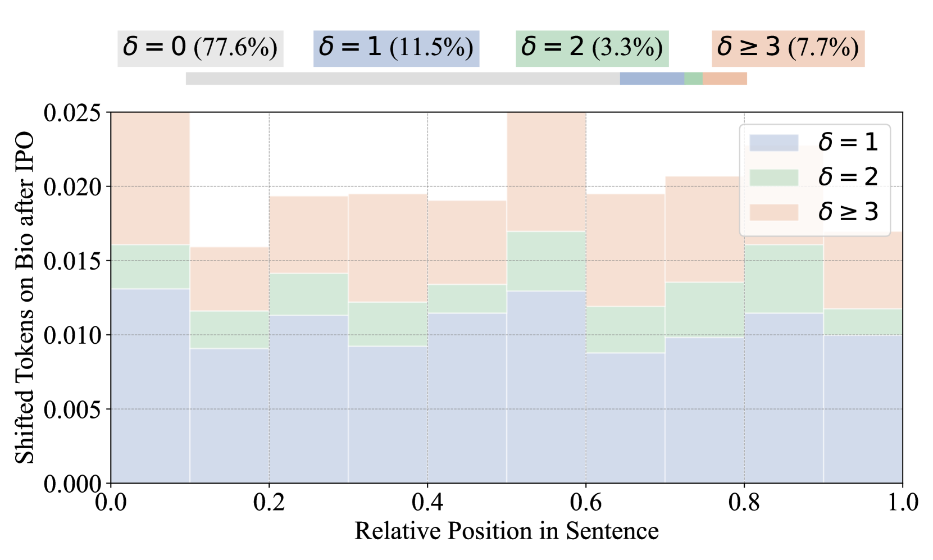Click the orange segment of the proportion bar
The image size is (933, 560).
pyautogui.click(x=725, y=79)
